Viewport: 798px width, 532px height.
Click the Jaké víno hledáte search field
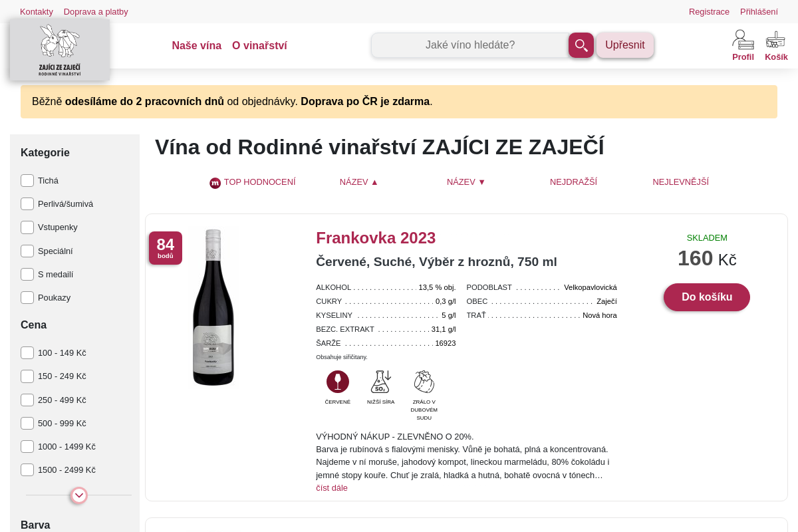[x=470, y=45]
